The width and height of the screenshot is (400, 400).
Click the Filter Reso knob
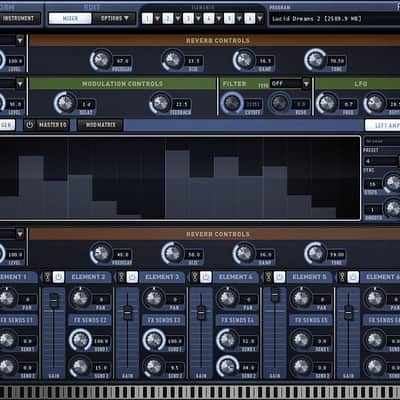279,103
